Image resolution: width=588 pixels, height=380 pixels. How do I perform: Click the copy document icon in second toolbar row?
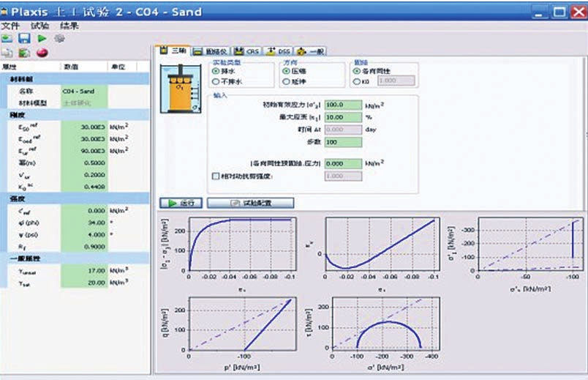coord(7,53)
